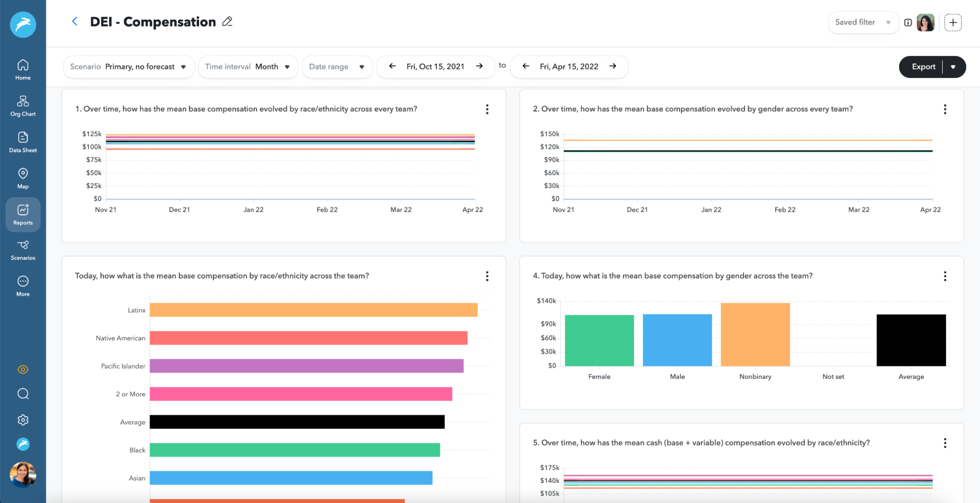Select the Data Sheet icon
The width and height of the screenshot is (980, 503).
tap(23, 141)
